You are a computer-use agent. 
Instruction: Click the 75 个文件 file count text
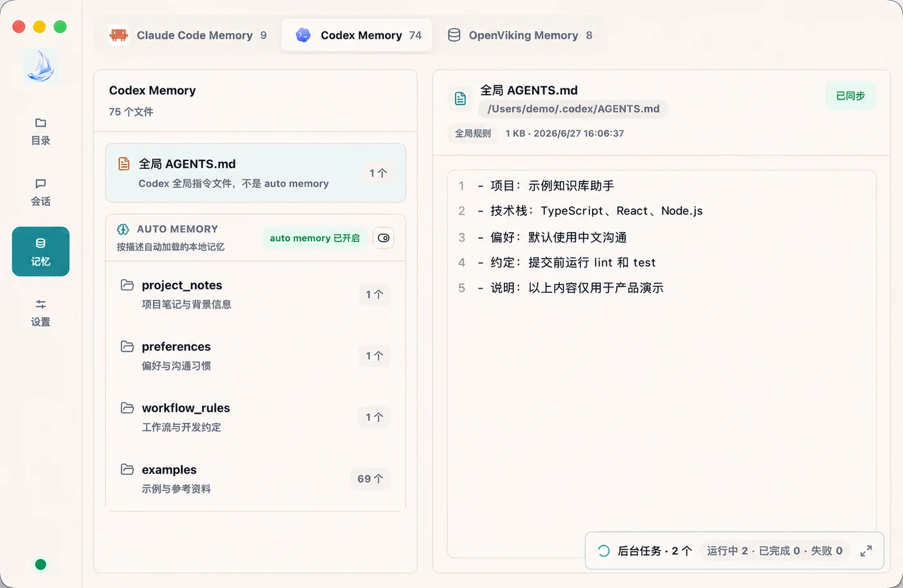131,112
